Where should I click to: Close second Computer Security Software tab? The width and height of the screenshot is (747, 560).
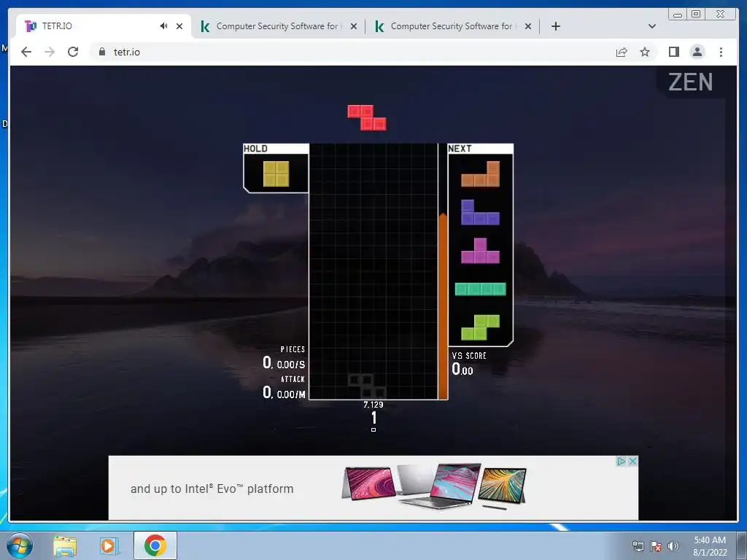click(528, 26)
